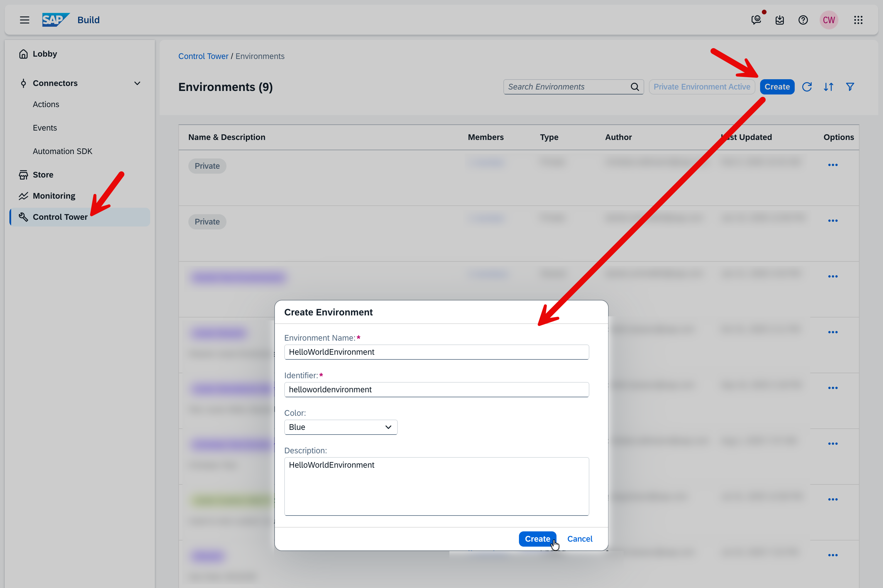Click the notifications feedback icon

point(756,20)
